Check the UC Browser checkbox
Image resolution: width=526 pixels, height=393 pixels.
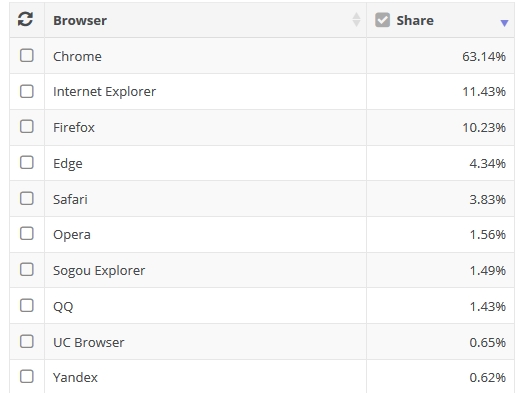(27, 342)
